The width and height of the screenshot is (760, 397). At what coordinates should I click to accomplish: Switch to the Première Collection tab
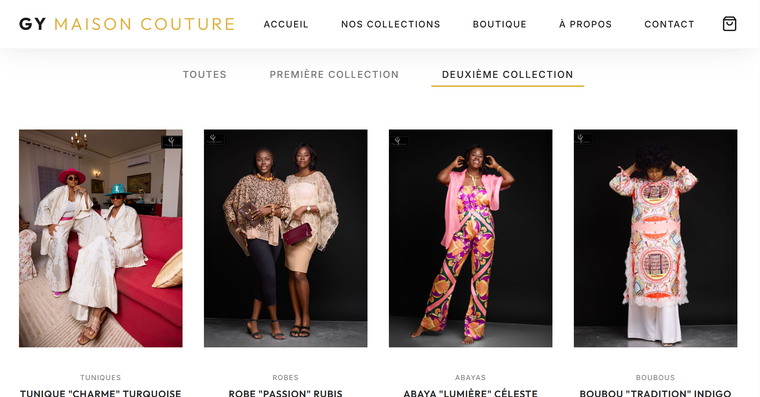[334, 75]
